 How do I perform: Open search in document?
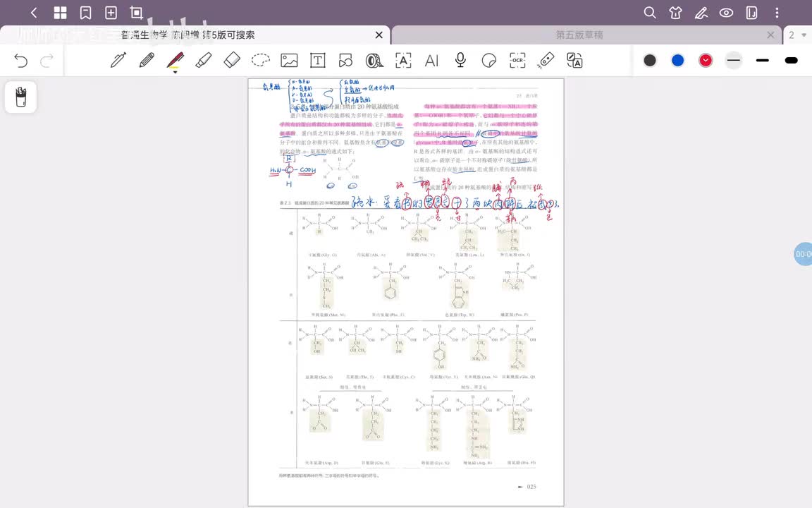[650, 13]
